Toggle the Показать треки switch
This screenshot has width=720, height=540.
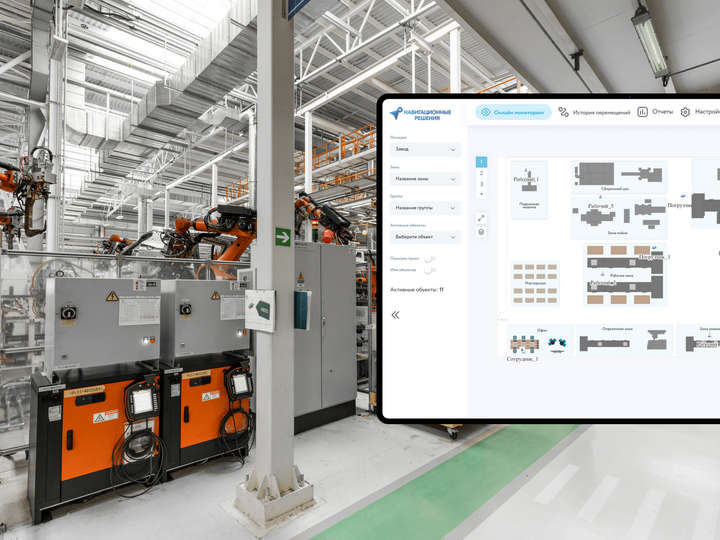pyautogui.click(x=430, y=259)
